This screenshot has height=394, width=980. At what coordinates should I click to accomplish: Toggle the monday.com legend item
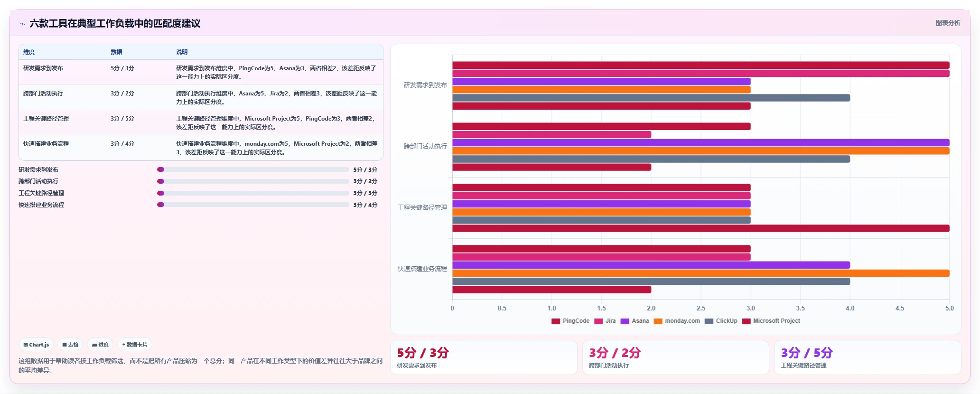[677, 321]
